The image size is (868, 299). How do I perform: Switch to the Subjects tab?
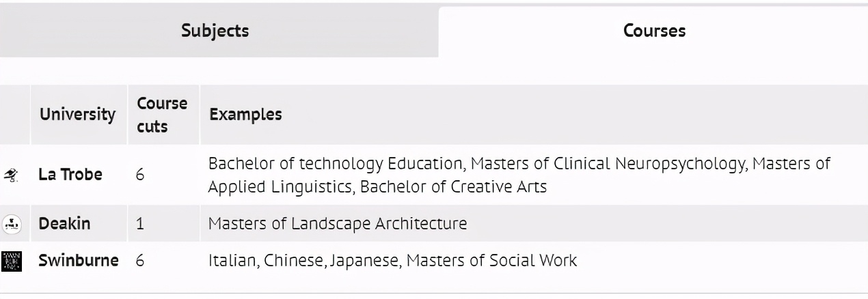click(x=215, y=31)
